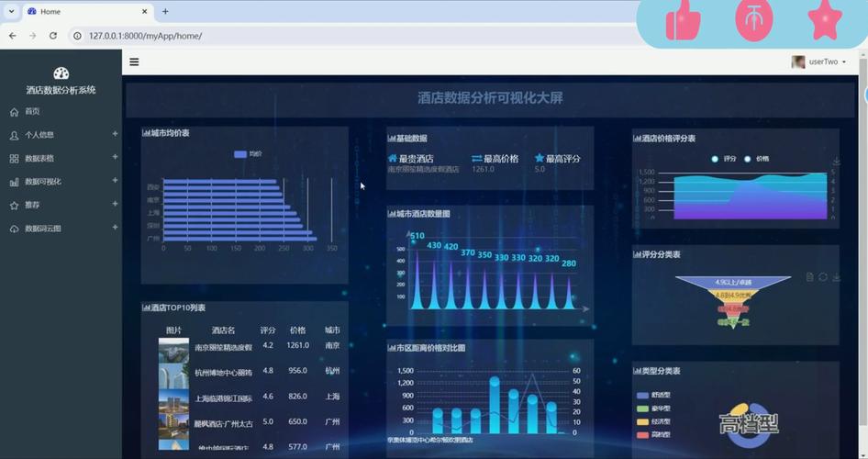Click the pink coin overlay icon
868x459 pixels.
(x=754, y=20)
